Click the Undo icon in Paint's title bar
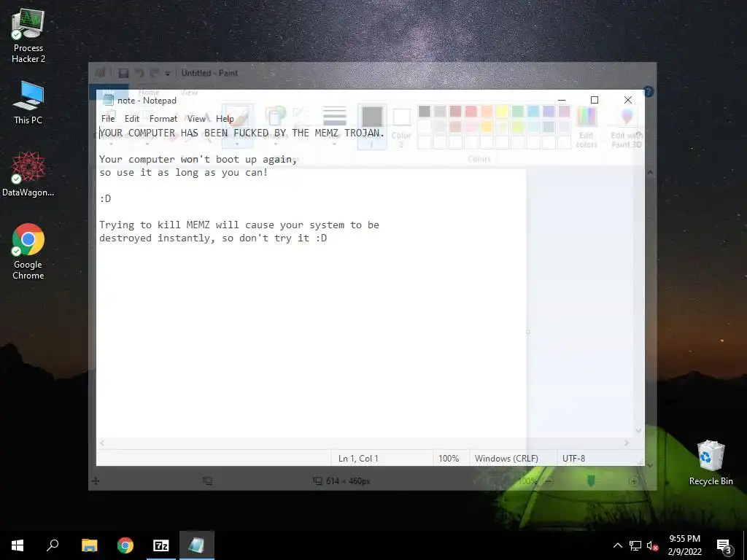This screenshot has width=747, height=560. click(139, 73)
